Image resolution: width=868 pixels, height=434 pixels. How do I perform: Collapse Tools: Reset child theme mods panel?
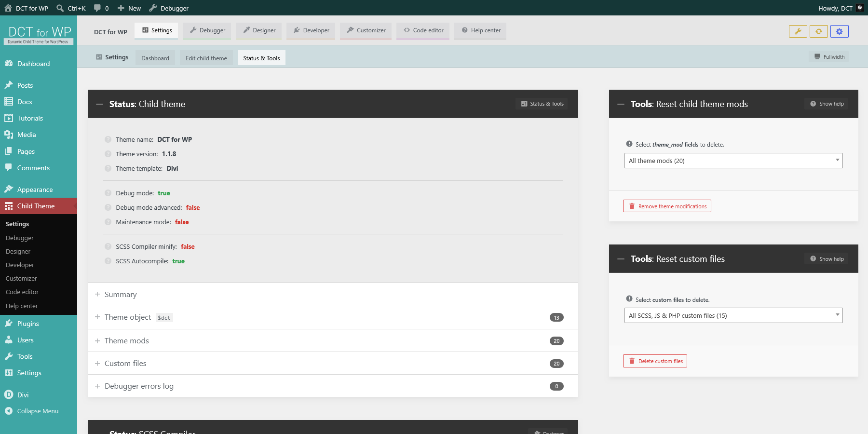621,104
